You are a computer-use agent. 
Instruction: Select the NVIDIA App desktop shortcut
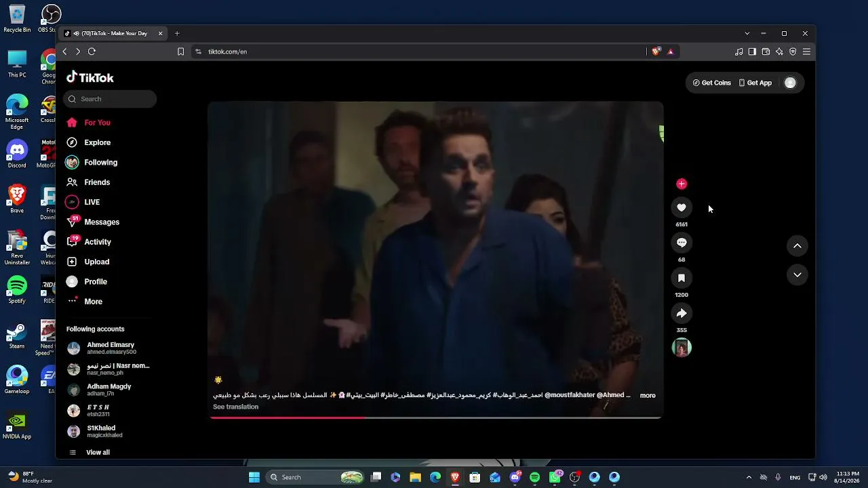coord(17,426)
